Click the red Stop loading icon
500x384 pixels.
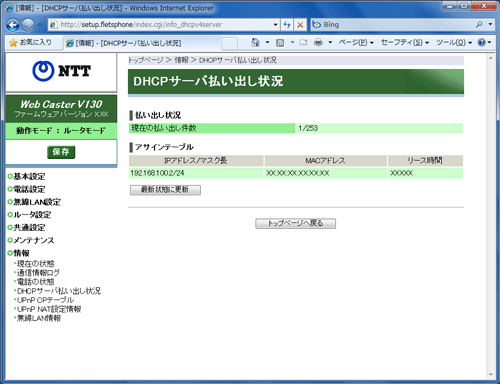(300, 25)
